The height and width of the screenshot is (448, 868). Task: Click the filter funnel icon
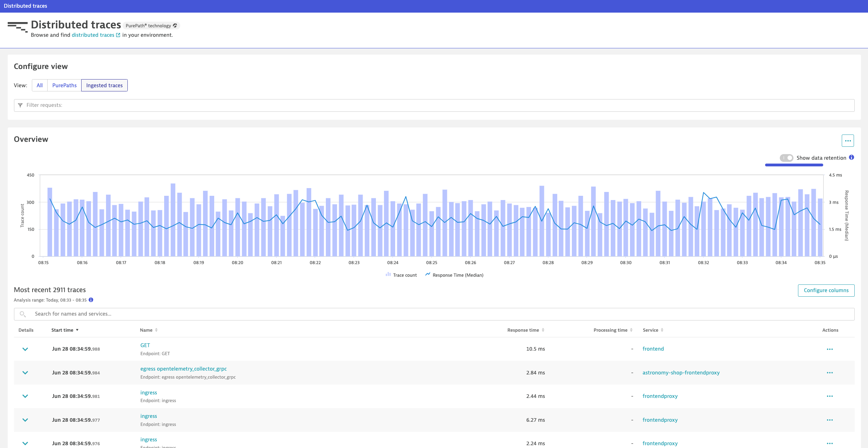pos(20,105)
